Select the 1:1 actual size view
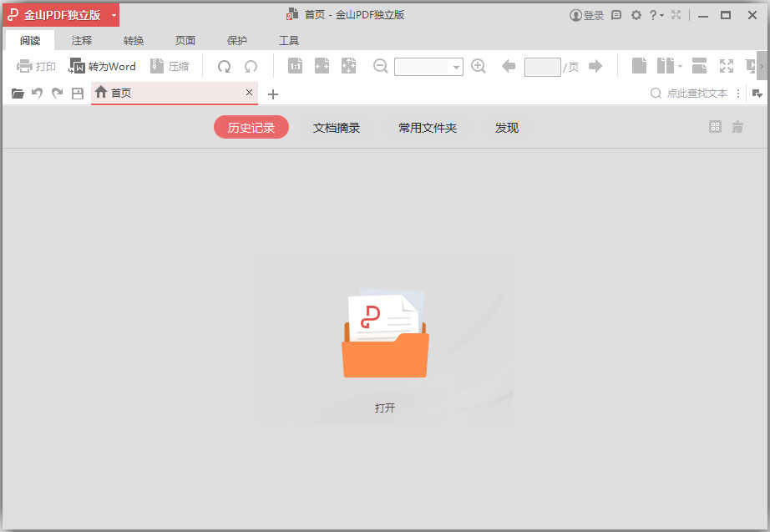The width and height of the screenshot is (770, 532). (295, 65)
